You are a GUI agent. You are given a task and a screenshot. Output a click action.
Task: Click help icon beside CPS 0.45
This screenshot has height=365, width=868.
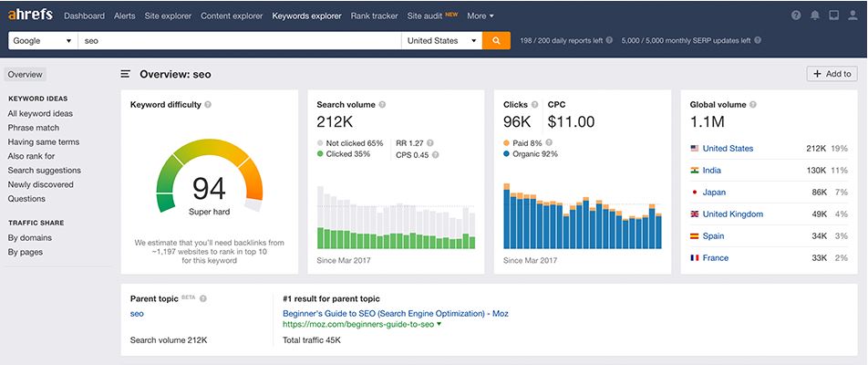pyautogui.click(x=435, y=155)
